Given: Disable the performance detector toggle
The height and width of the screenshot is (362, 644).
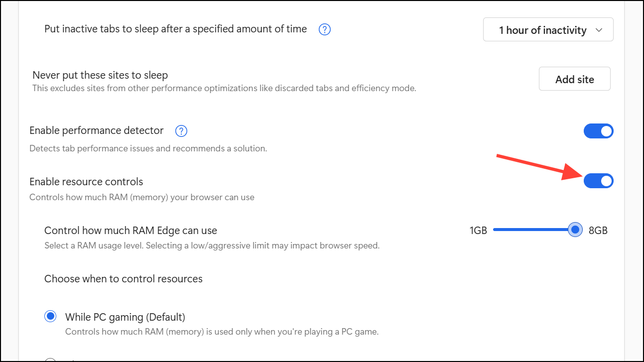Looking at the screenshot, I should coord(598,131).
